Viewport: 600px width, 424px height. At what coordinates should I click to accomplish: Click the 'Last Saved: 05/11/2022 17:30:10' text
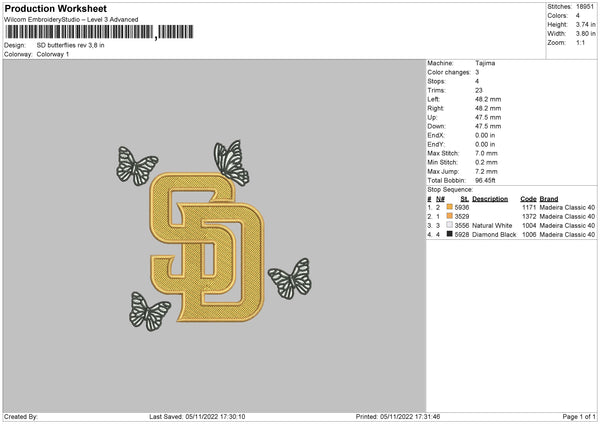pyautogui.click(x=197, y=417)
